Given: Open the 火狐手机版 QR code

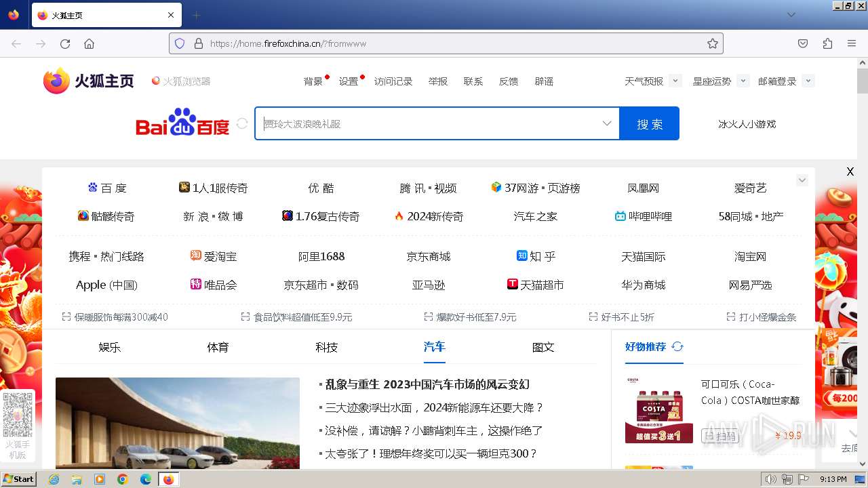Looking at the screenshot, I should tap(18, 414).
